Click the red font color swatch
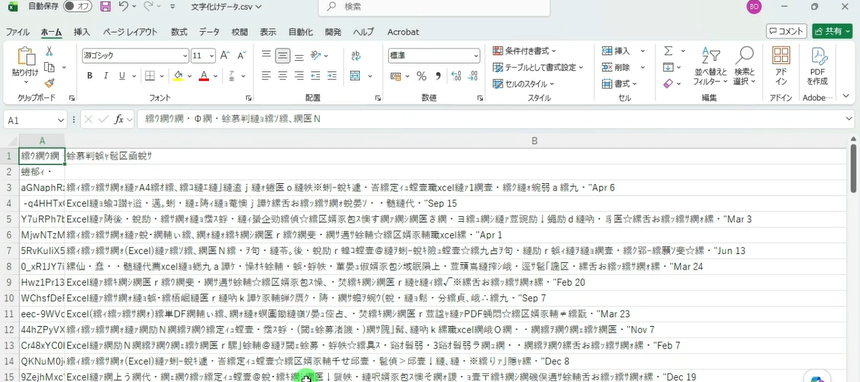The width and height of the screenshot is (860, 382). (204, 76)
